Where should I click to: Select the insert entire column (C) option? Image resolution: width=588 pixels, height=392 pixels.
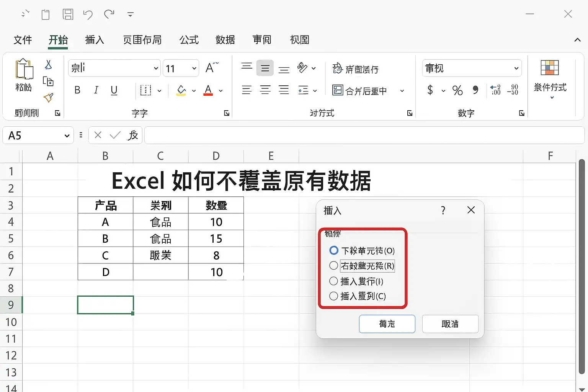(358, 296)
